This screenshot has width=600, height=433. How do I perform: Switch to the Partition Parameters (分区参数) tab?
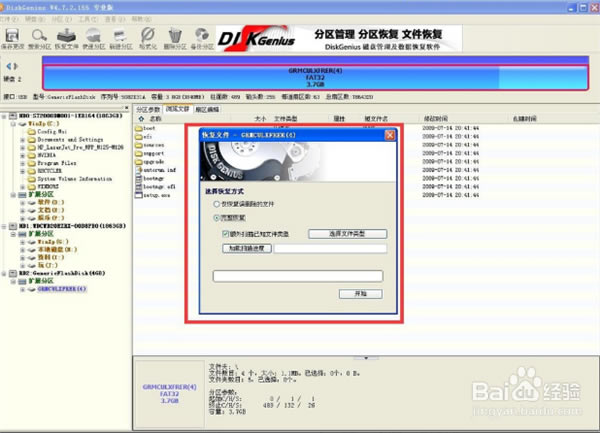pyautogui.click(x=148, y=107)
